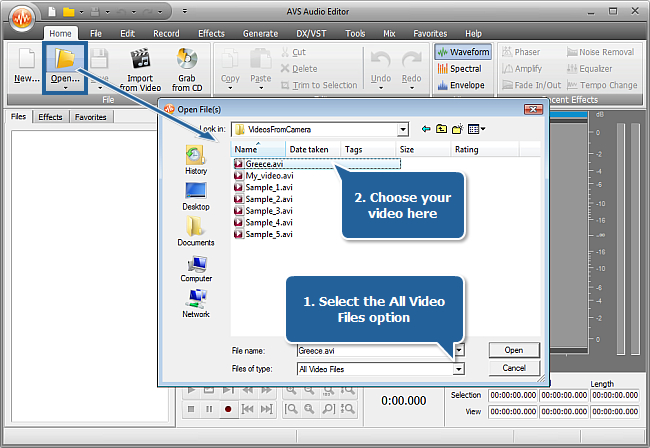Switch to Waveform view
Screen dimensions: 650x448
click(x=463, y=52)
